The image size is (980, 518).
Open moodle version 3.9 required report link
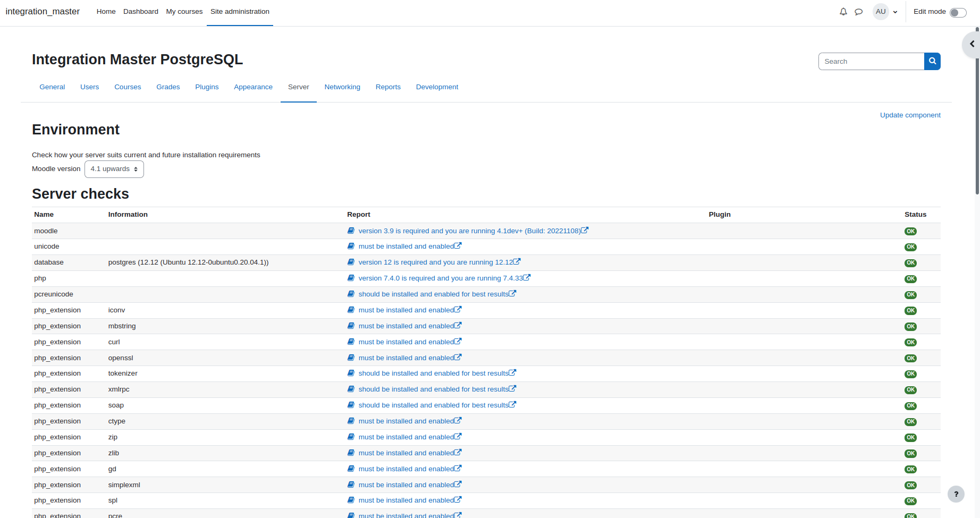469,231
